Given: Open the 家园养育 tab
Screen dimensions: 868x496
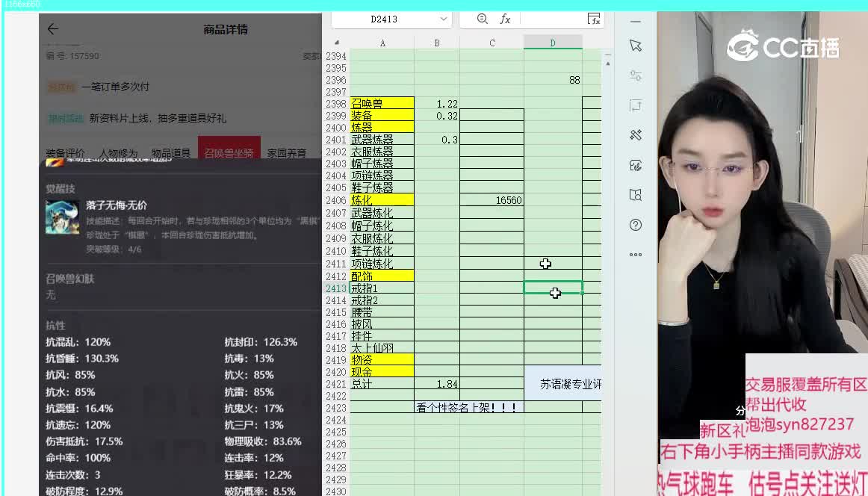Looking at the screenshot, I should click(x=287, y=153).
